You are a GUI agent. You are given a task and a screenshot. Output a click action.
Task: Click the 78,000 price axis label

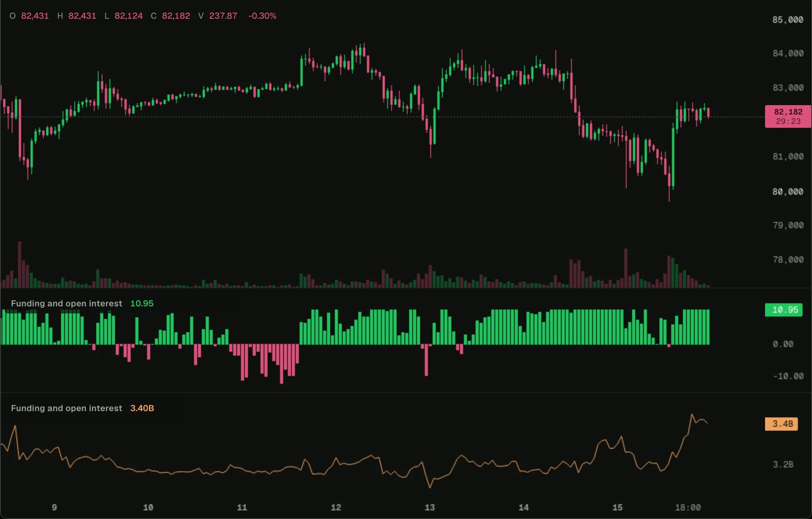787,260
